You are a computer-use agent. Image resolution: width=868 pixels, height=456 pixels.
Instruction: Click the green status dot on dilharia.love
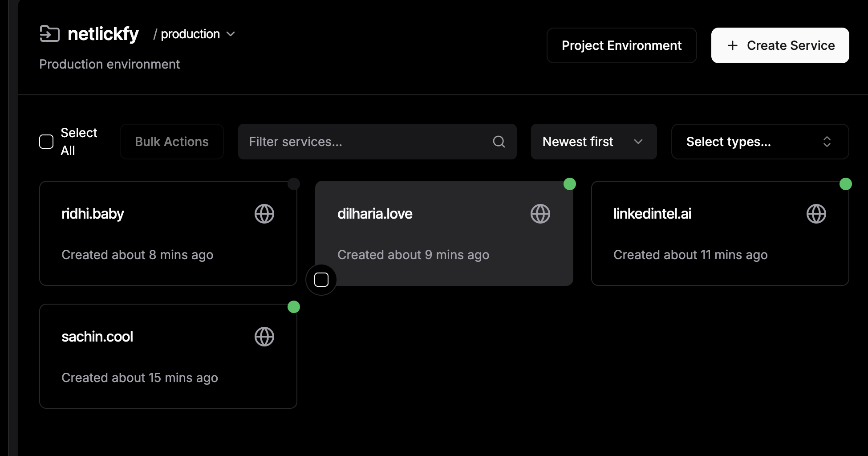point(569,184)
